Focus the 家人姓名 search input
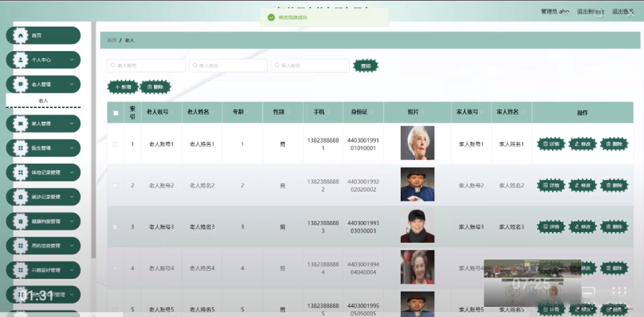The width and height of the screenshot is (644, 317). coord(310,66)
